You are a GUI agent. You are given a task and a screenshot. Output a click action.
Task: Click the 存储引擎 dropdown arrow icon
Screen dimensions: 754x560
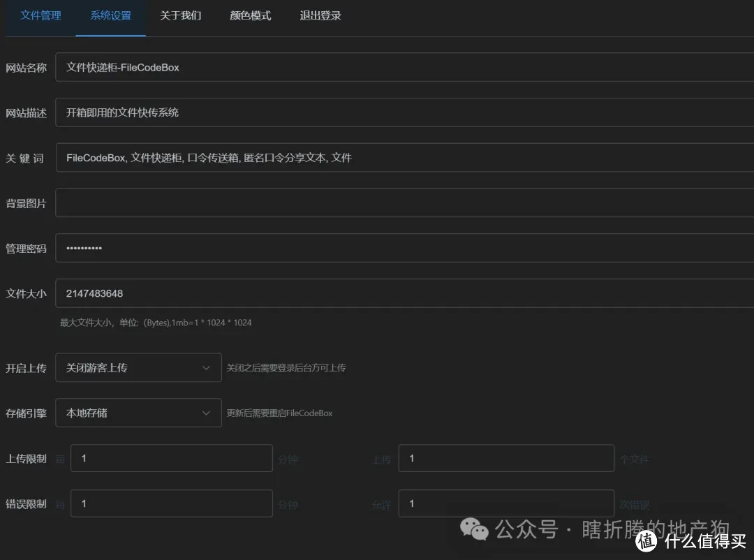206,413
